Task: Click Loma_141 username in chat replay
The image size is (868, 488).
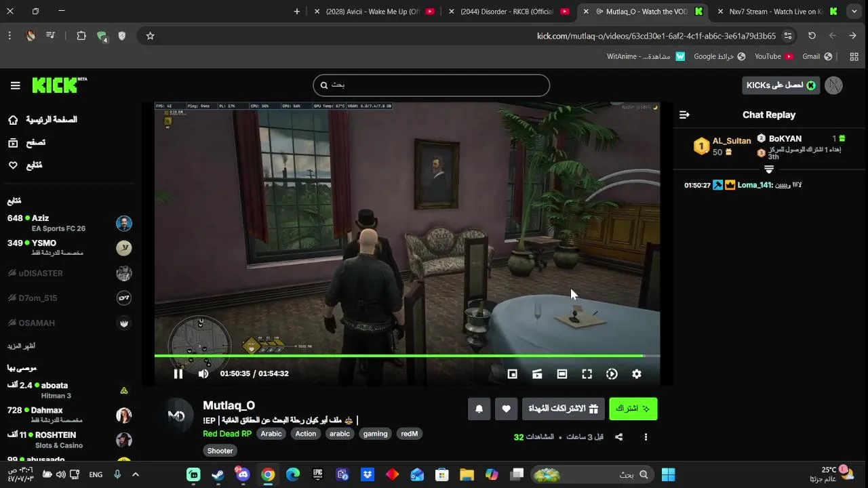Action: tap(755, 185)
